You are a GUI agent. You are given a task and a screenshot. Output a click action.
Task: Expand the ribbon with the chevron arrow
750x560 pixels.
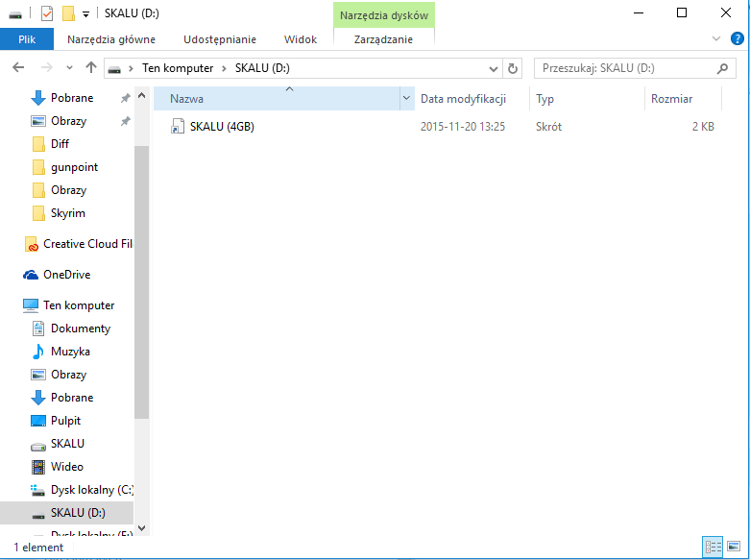coord(715,39)
